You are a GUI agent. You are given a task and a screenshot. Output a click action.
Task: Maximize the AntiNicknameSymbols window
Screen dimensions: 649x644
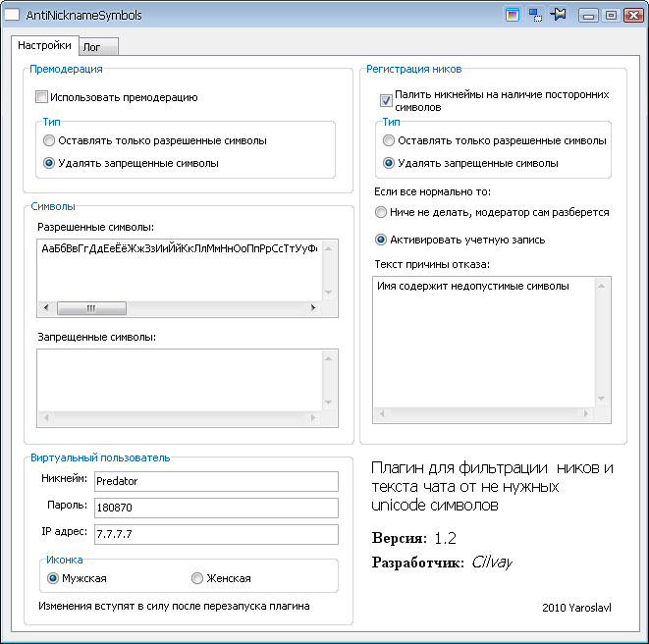pos(611,15)
